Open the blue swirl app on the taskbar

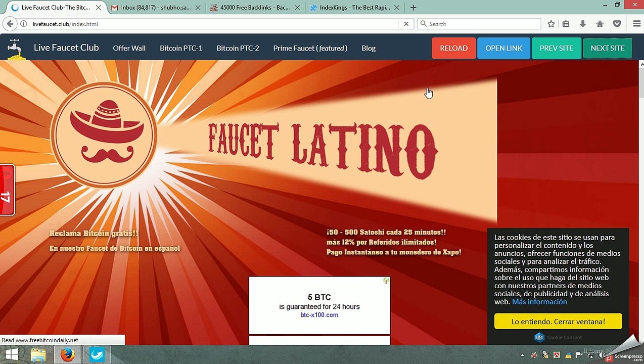pyautogui.click(x=97, y=355)
